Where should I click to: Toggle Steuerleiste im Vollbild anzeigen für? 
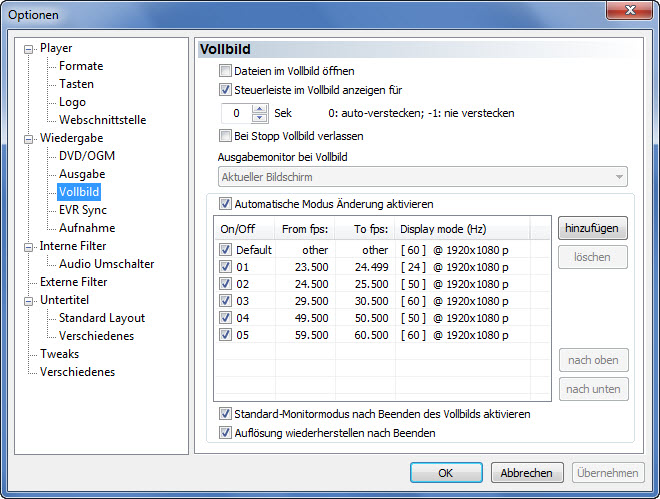coord(225,90)
